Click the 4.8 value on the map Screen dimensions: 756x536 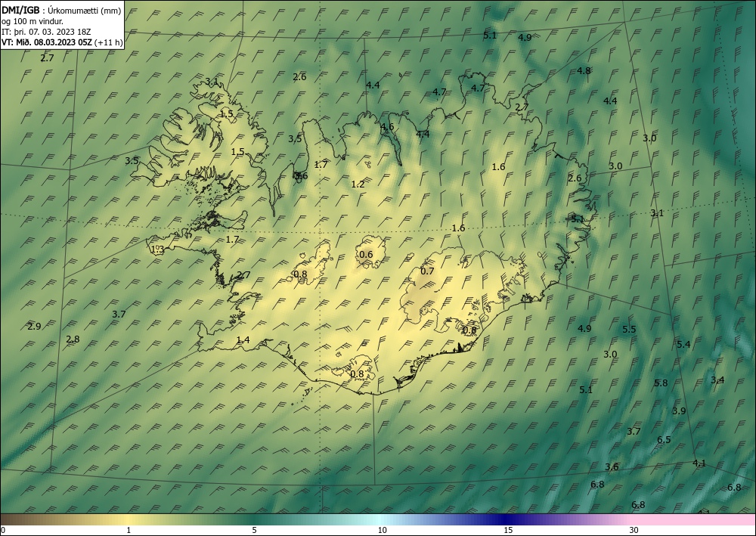click(x=584, y=71)
